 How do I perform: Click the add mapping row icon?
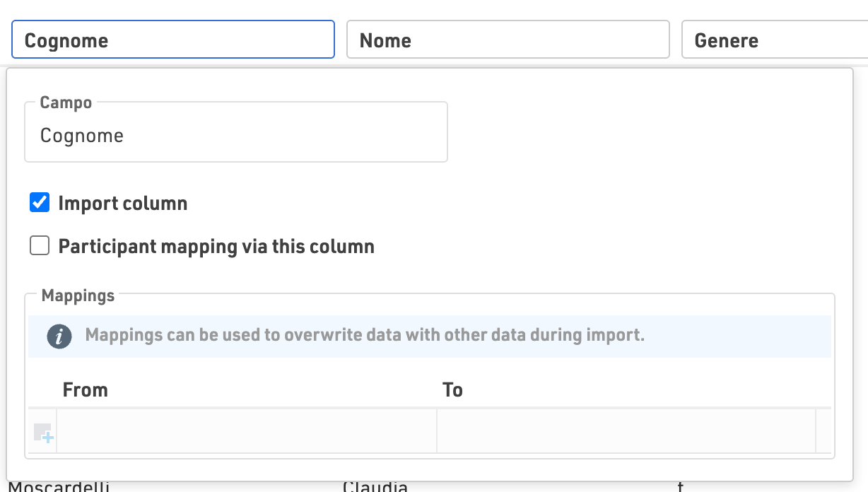click(44, 432)
